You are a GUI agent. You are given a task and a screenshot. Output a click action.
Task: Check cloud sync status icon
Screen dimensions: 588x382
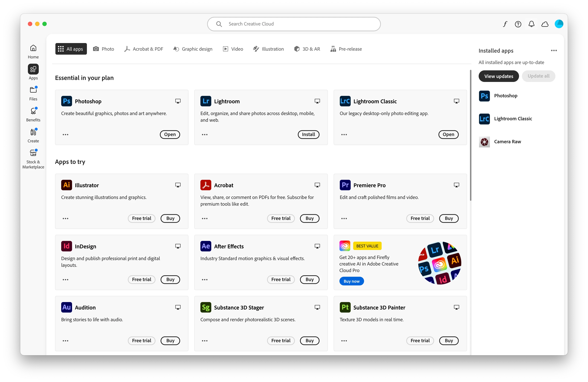point(545,24)
